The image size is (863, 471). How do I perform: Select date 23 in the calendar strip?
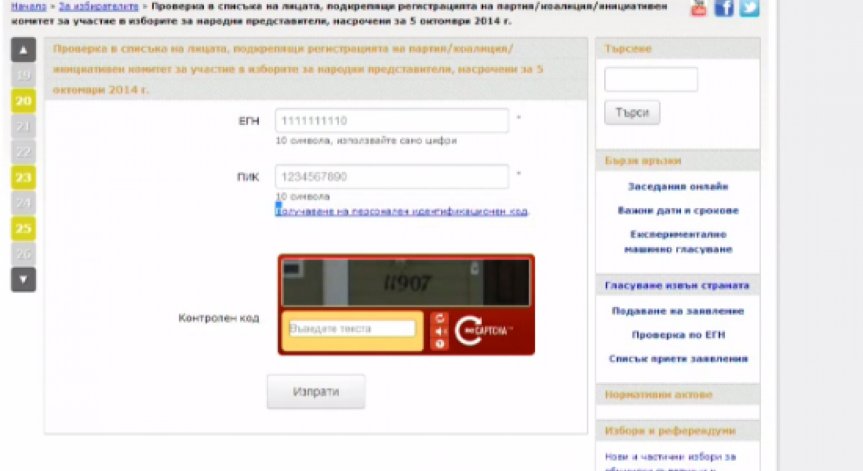(x=23, y=177)
